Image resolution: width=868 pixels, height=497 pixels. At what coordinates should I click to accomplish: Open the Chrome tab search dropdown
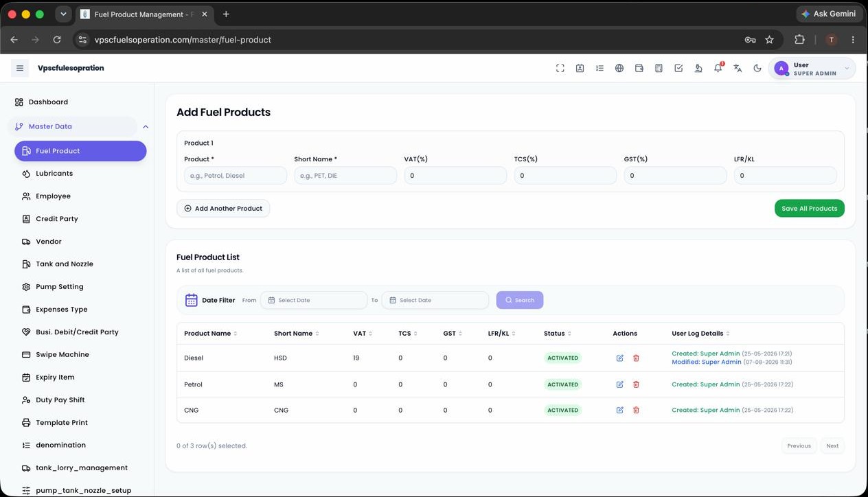coord(63,14)
